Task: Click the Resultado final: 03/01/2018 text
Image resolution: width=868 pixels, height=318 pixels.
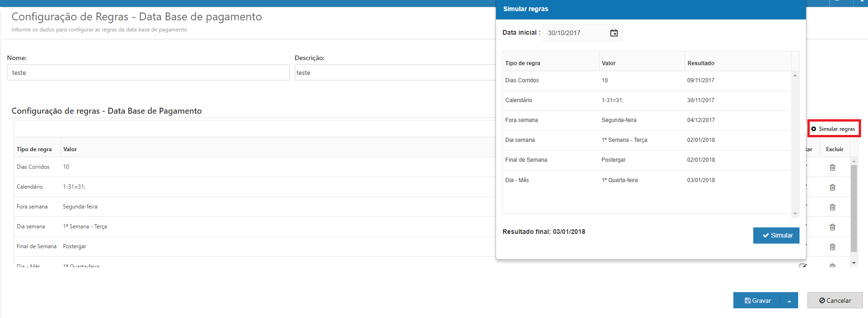Action: pos(544,232)
